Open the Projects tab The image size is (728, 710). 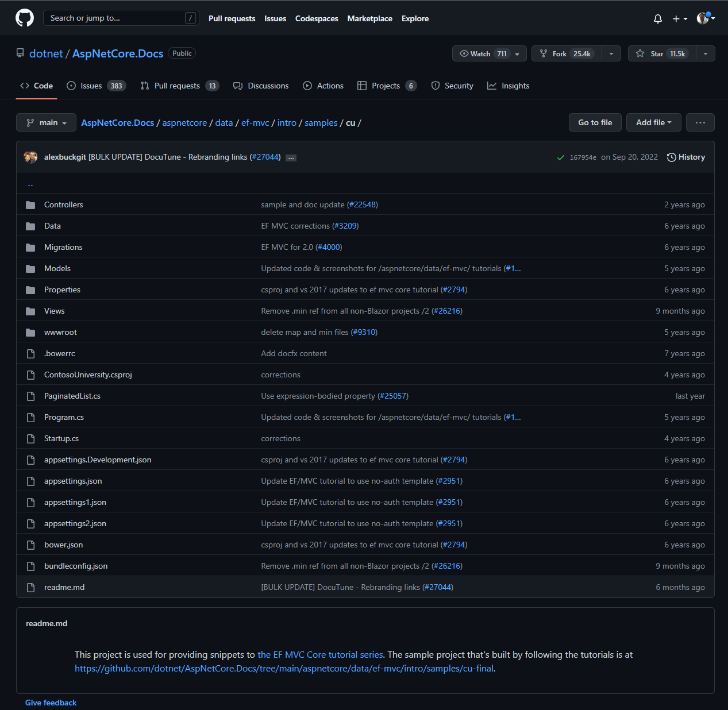tap(387, 86)
